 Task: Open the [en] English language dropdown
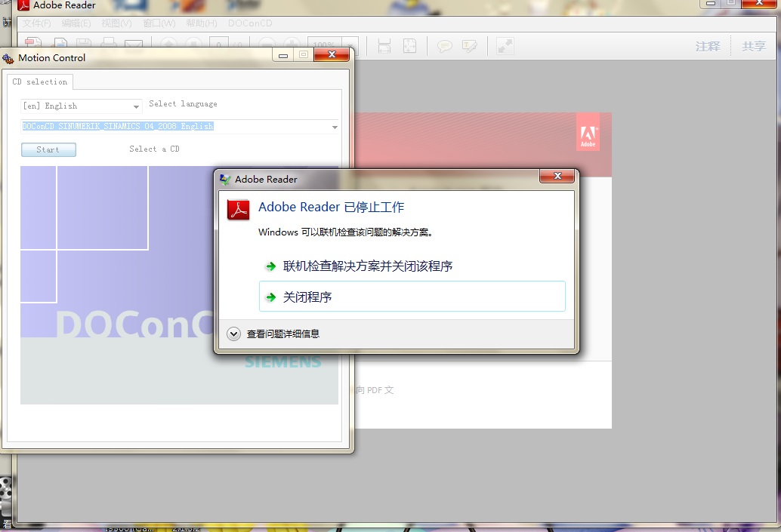pyautogui.click(x=82, y=106)
